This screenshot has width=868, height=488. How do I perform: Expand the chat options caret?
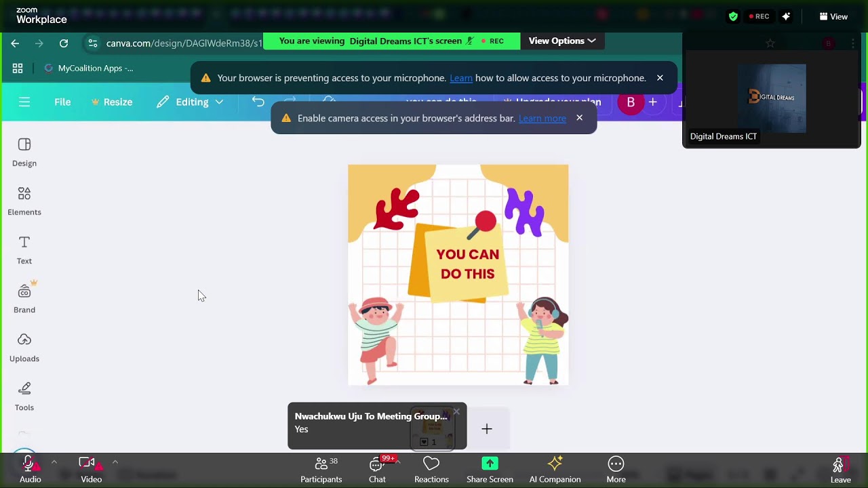(x=398, y=462)
